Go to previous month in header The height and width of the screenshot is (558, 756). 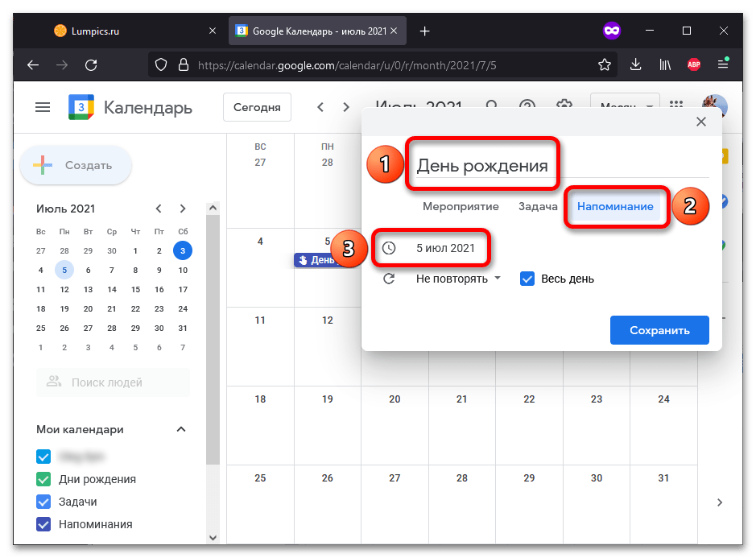(x=320, y=107)
